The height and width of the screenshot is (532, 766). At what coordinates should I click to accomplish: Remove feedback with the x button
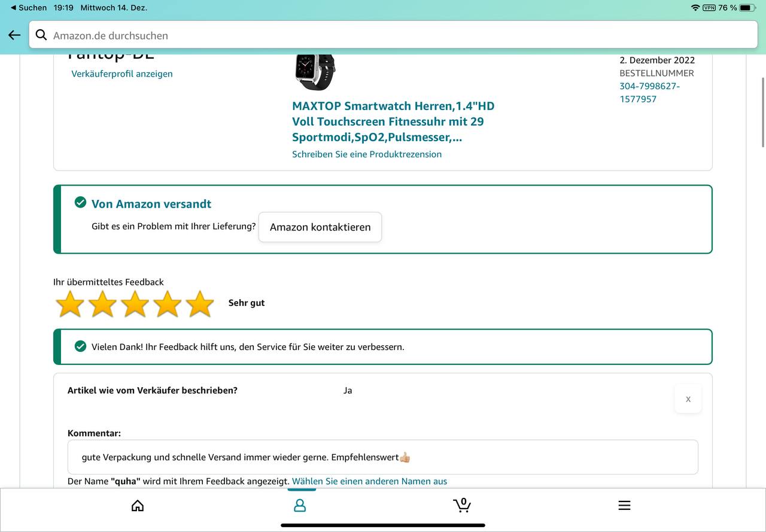(688, 399)
